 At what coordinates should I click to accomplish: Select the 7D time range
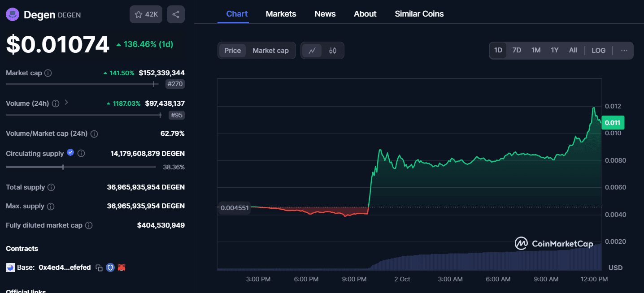pyautogui.click(x=517, y=51)
